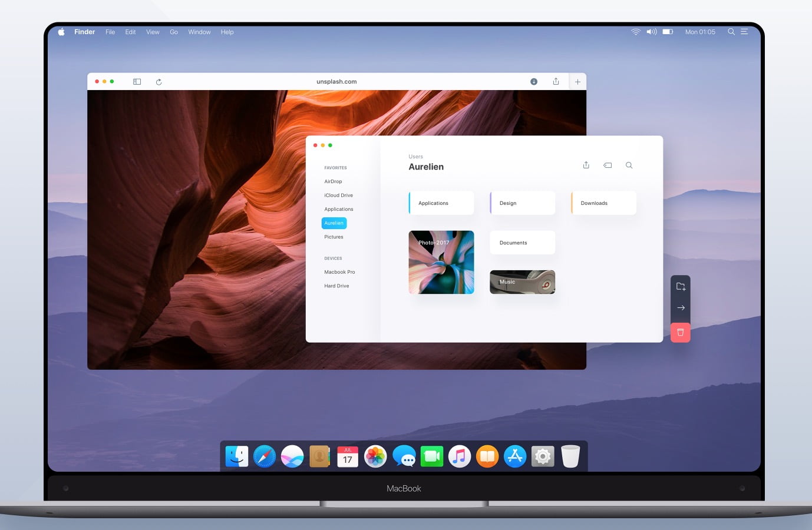812x530 pixels.
Task: Open the Photo-2017 folder thumbnail
Action: coord(441,262)
